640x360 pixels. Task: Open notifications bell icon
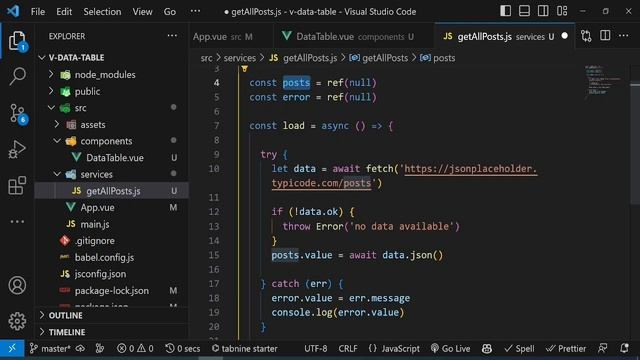(624, 349)
